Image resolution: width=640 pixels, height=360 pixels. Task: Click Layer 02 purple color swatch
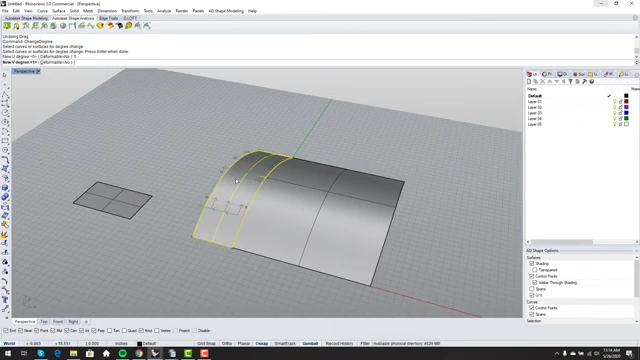(x=626, y=107)
